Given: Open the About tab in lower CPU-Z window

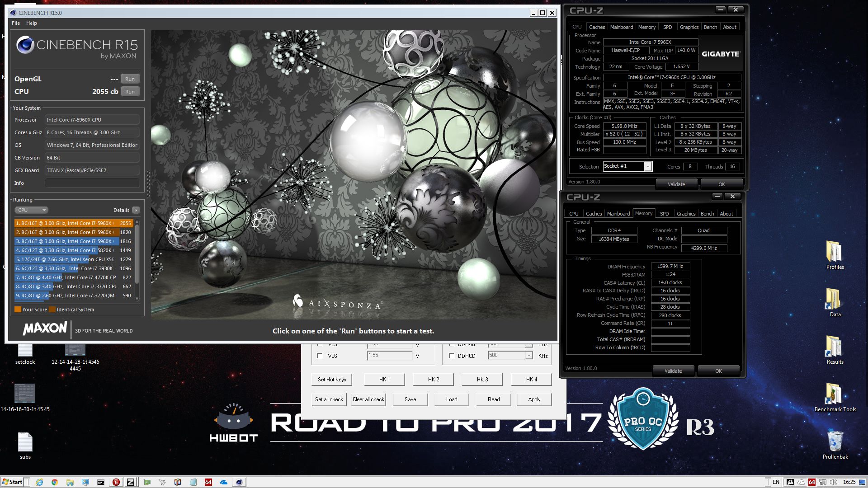Looking at the screenshot, I should [726, 214].
